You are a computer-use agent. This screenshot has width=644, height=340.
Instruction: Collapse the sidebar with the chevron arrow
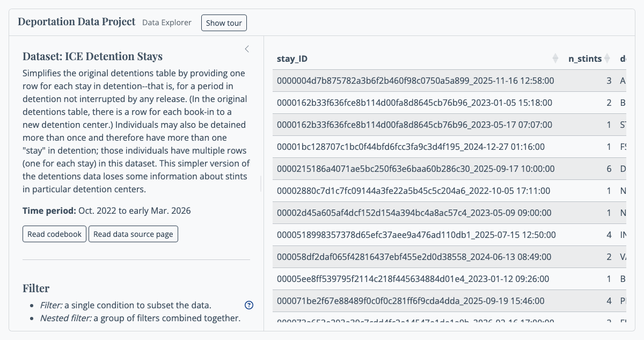pos(247,49)
